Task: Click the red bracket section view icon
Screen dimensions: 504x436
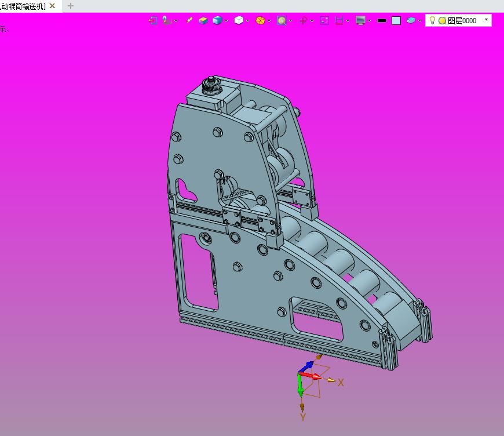Action: pyautogui.click(x=339, y=21)
